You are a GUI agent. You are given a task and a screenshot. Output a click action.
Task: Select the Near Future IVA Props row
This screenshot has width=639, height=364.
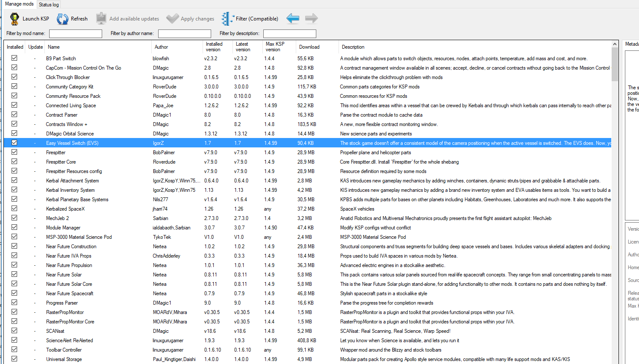(308, 256)
